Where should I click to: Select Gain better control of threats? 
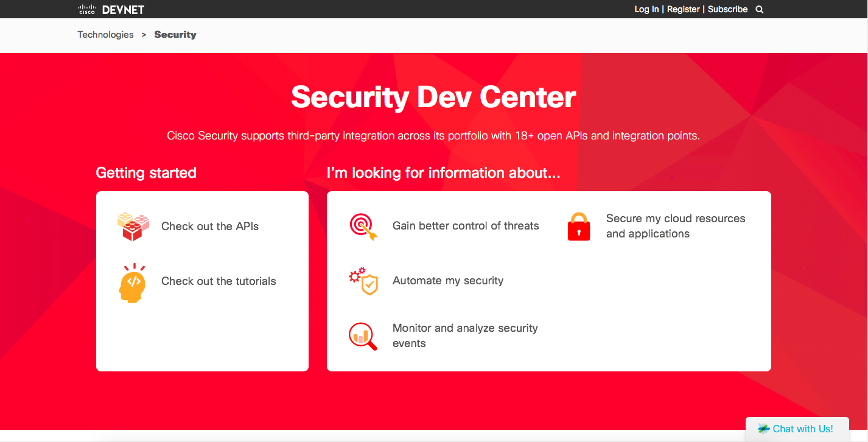pos(466,226)
